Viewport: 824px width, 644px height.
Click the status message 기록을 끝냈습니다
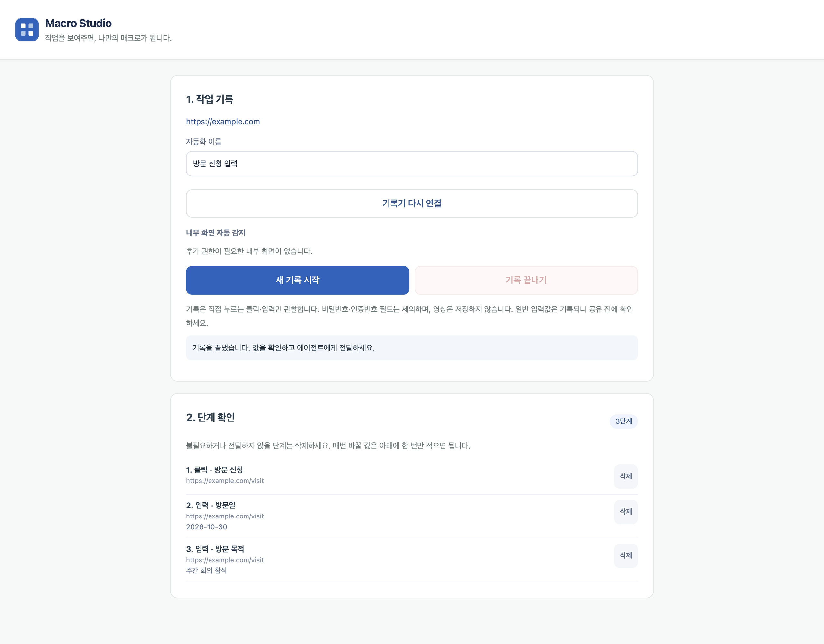(412, 348)
